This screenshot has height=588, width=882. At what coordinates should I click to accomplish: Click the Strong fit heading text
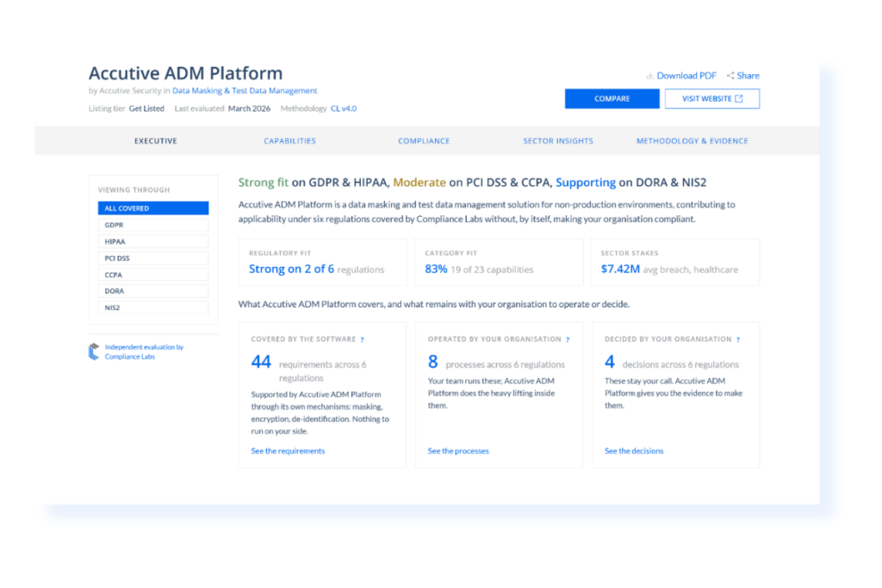click(264, 183)
